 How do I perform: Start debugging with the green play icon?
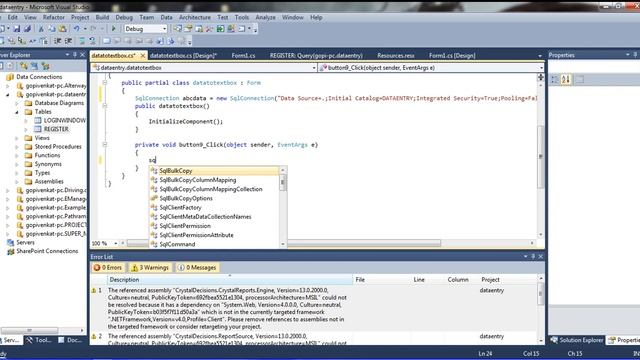point(114,29)
